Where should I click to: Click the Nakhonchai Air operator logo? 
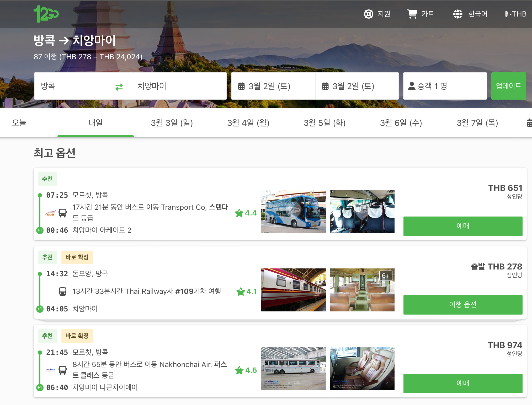[51, 370]
